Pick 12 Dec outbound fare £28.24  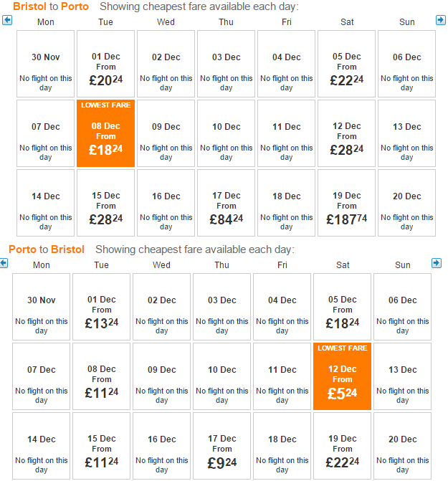[346, 133]
